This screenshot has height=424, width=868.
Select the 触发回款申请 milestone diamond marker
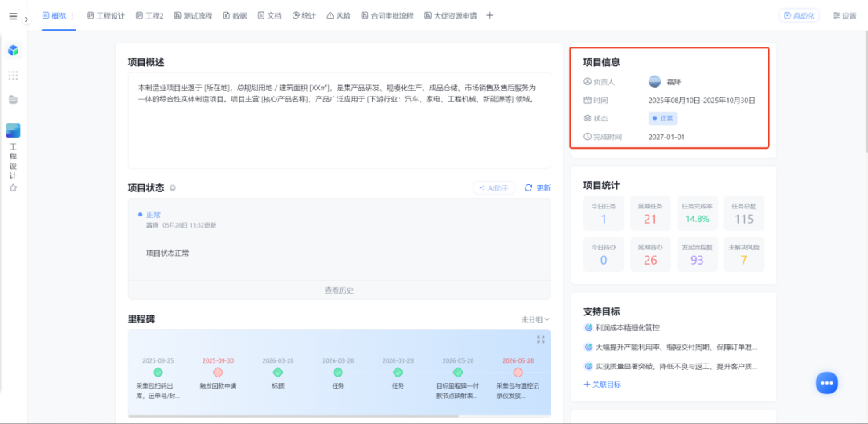click(218, 373)
